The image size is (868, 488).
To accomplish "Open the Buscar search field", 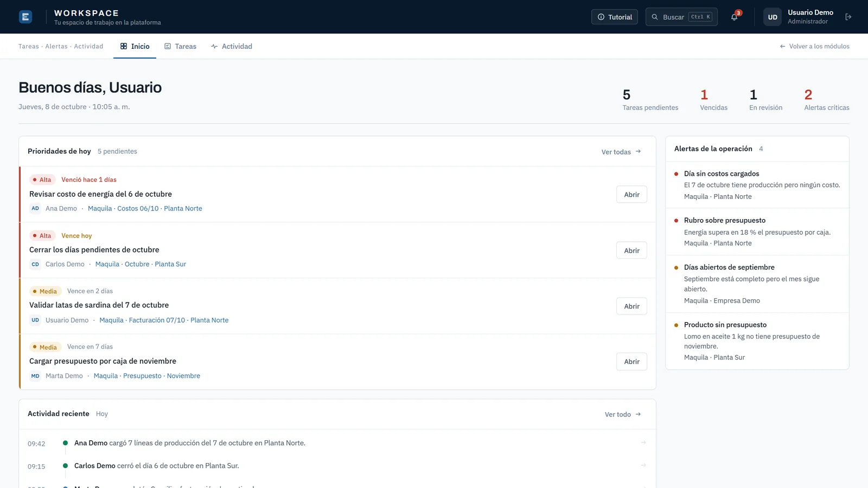I will 681,17.
